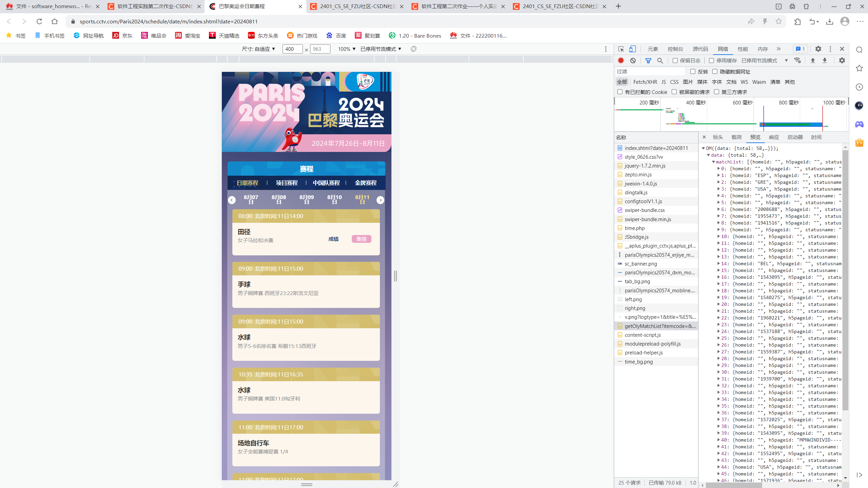Select the time.php request

(656, 228)
